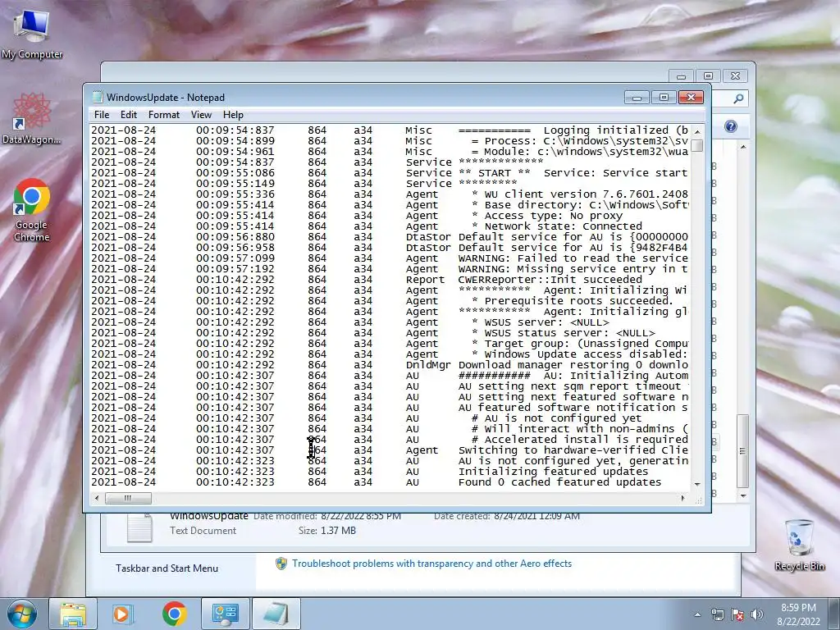Open the Help menu in Notepad
The width and height of the screenshot is (840, 630).
pos(233,115)
